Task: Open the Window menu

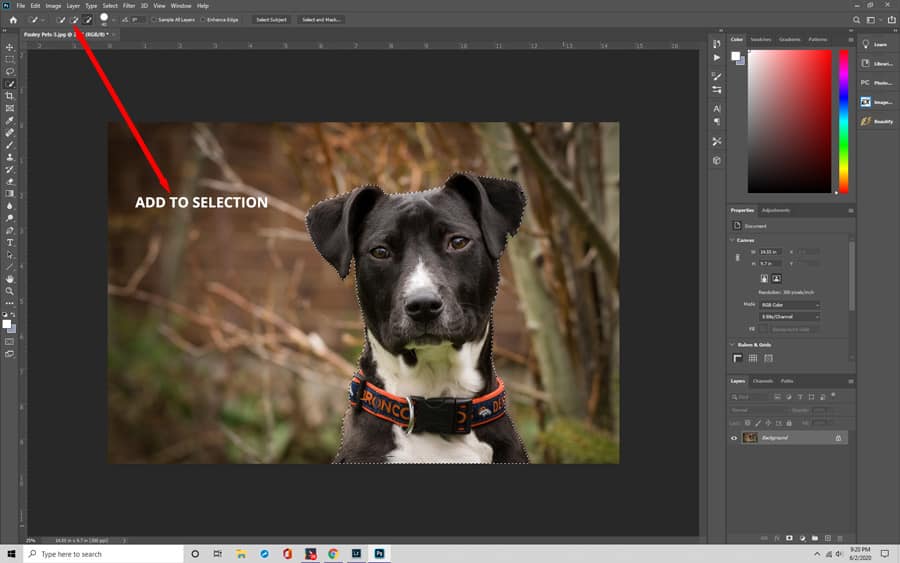Action: tap(181, 6)
